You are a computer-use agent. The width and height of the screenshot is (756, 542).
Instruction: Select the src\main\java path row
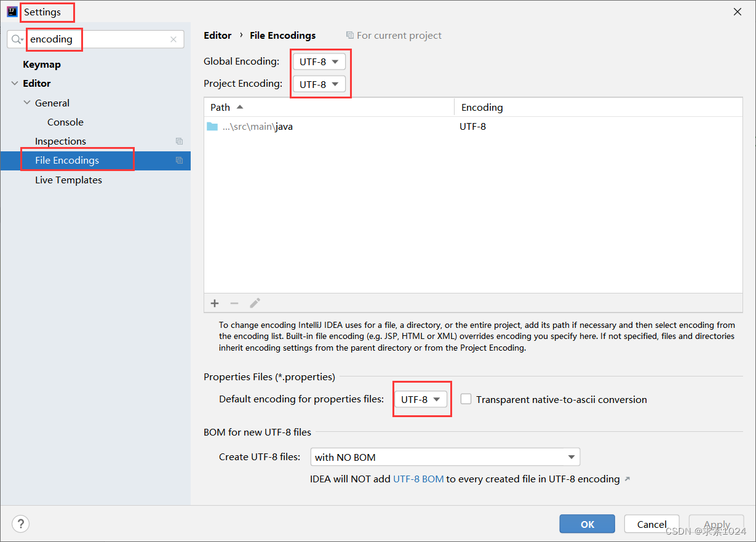[473, 127]
